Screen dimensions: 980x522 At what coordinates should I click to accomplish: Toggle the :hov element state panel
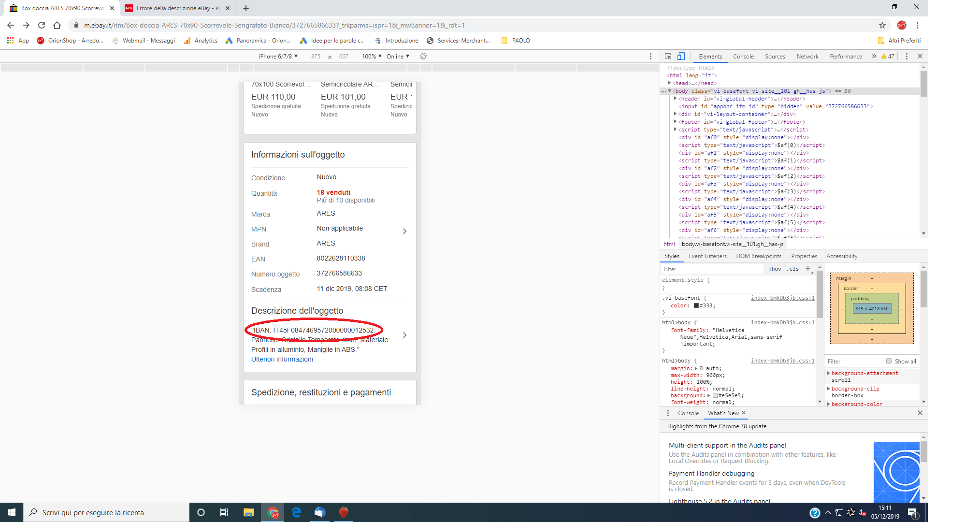pos(775,269)
